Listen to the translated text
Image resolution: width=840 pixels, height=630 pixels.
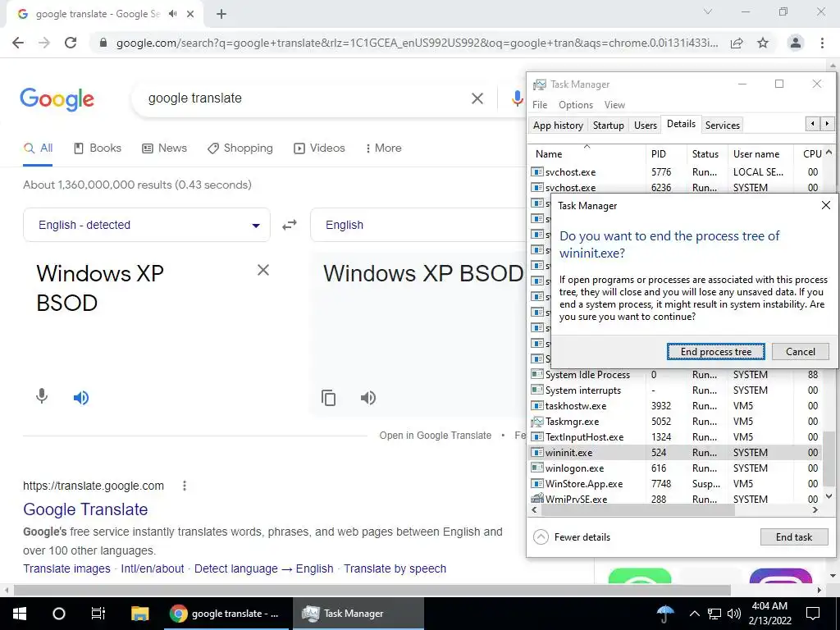tap(368, 398)
